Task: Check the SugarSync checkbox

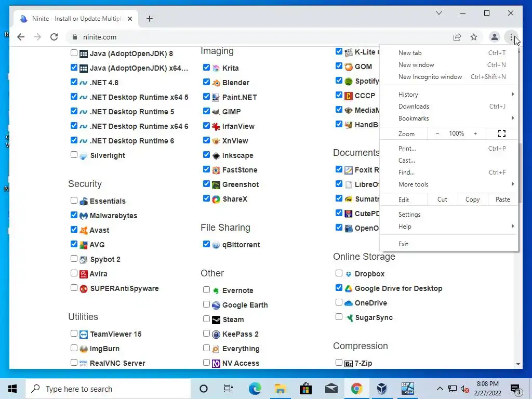Action: click(339, 316)
